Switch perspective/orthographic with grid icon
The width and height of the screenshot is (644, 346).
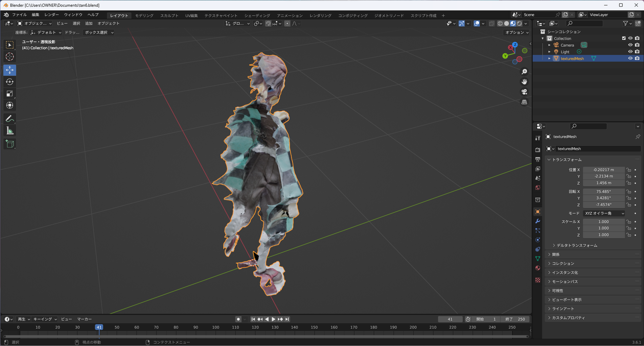click(x=524, y=102)
